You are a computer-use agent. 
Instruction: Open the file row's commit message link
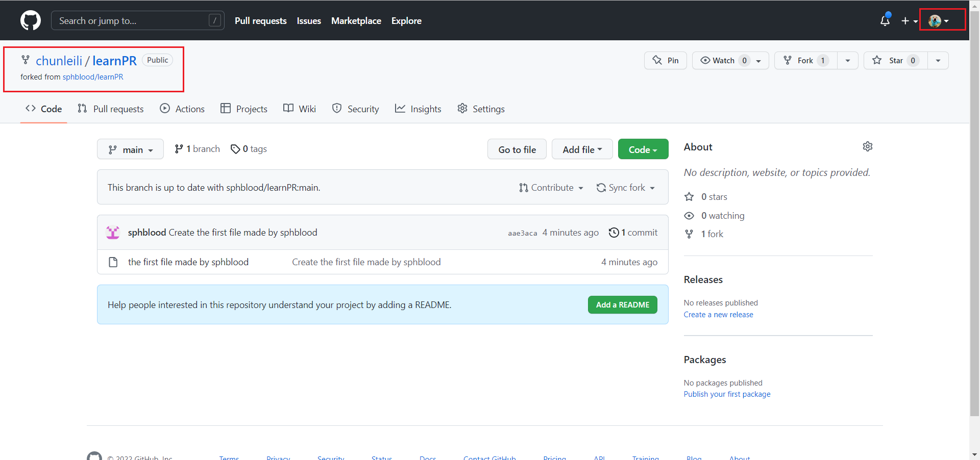coord(366,262)
